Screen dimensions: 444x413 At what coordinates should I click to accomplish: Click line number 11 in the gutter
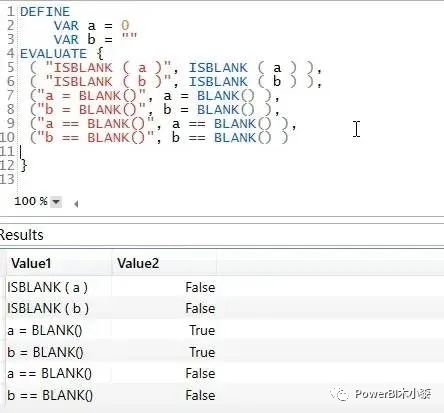7,152
